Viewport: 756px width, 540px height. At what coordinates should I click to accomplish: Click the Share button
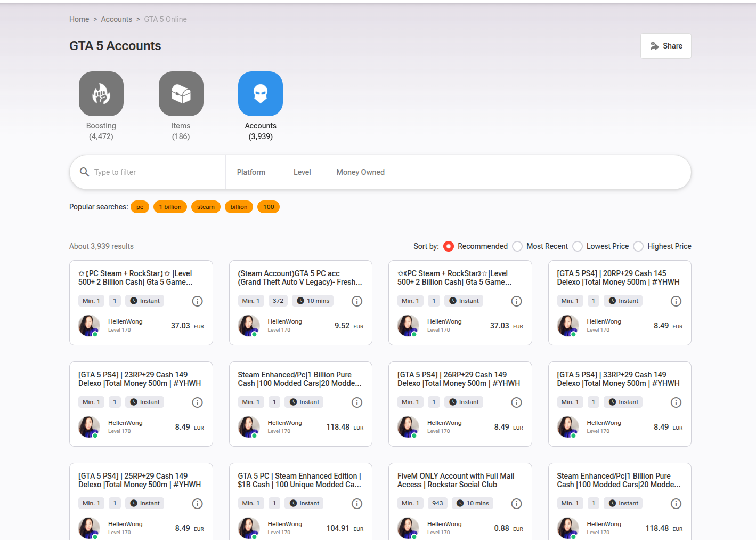tap(665, 46)
